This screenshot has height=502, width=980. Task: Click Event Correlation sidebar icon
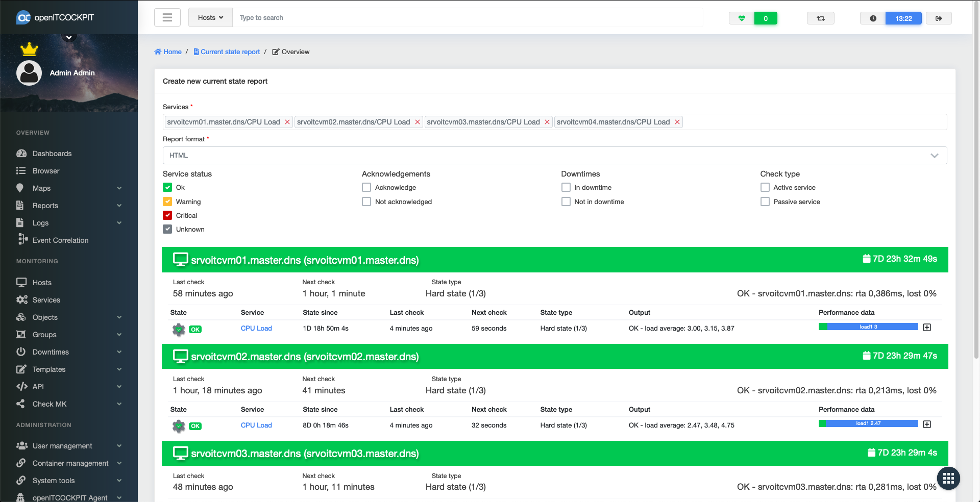[22, 239]
